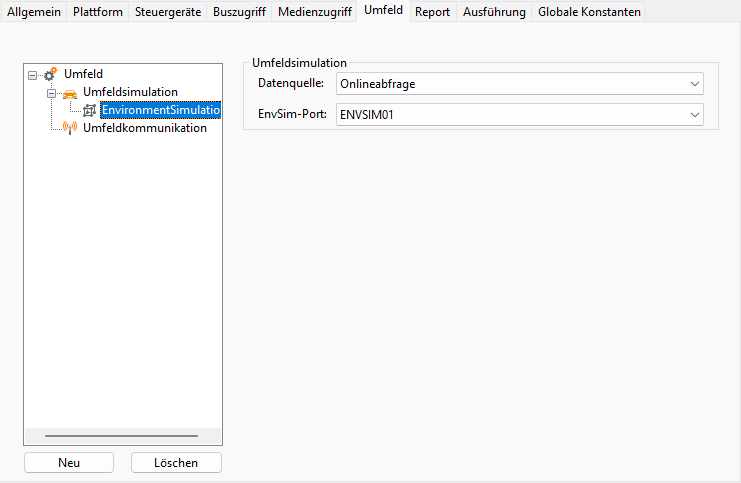Screen dimensions: 741x483
Task: Select the Umfeldkommunikation tree item
Action: coord(145,128)
